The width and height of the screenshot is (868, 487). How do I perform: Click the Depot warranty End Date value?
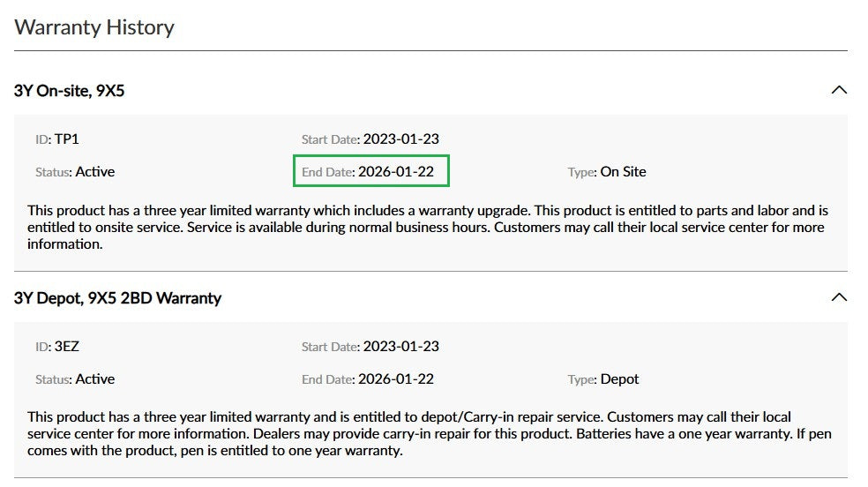coord(395,379)
